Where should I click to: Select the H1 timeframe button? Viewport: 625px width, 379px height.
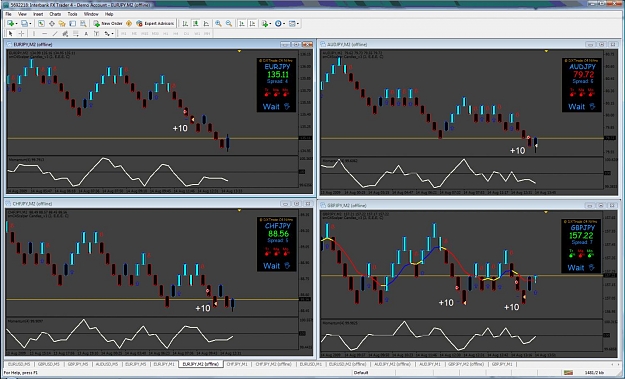coord(165,33)
